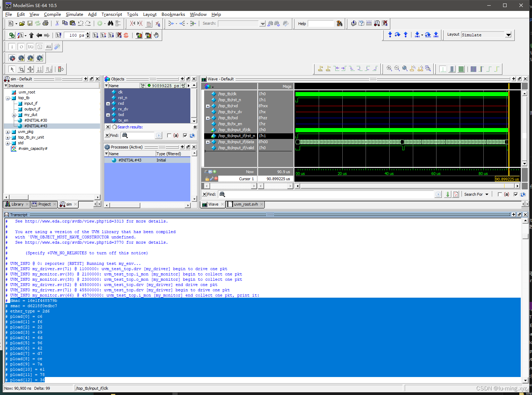Click the Paste clipboard icon
Viewport: 532px width, 395px height.
click(73, 23)
